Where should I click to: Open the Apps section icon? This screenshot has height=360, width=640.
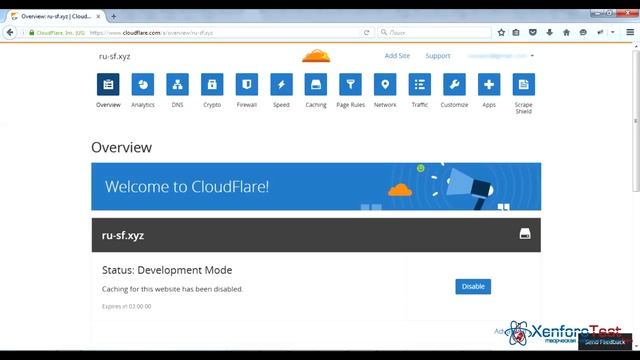coord(489,84)
